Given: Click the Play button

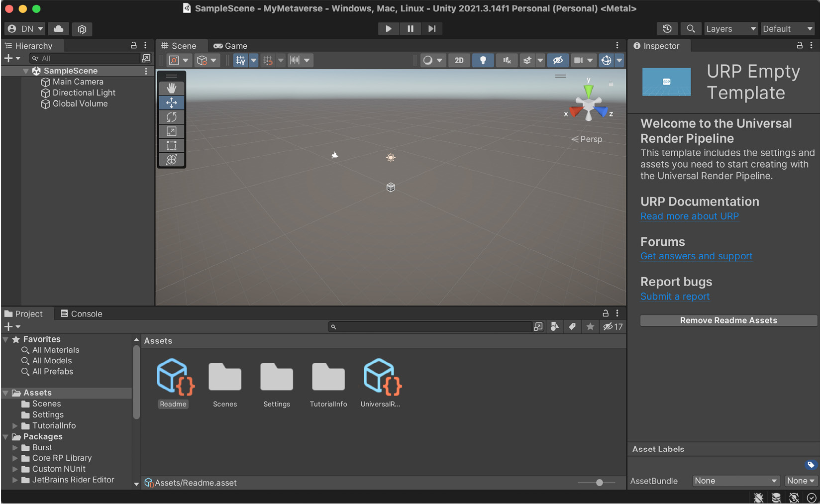Looking at the screenshot, I should pyautogui.click(x=389, y=29).
